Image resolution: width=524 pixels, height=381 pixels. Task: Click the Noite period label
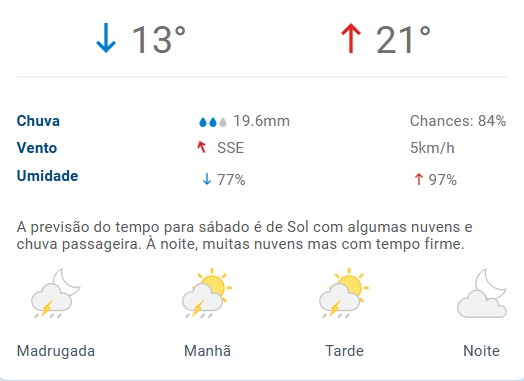pos(482,351)
